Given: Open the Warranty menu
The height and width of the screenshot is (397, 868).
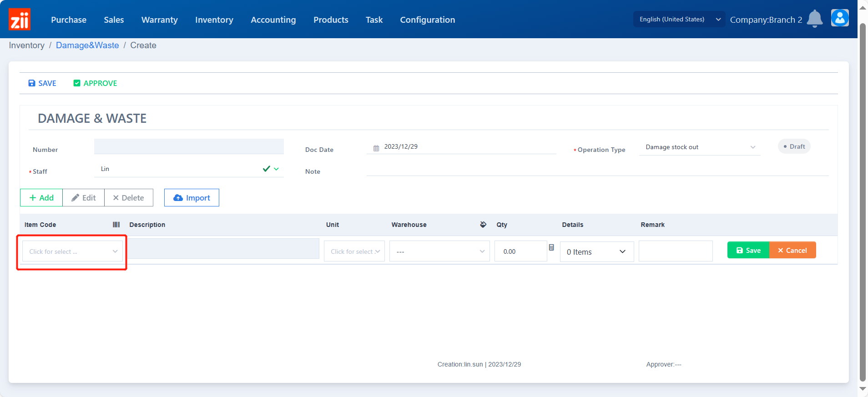Looking at the screenshot, I should [160, 20].
